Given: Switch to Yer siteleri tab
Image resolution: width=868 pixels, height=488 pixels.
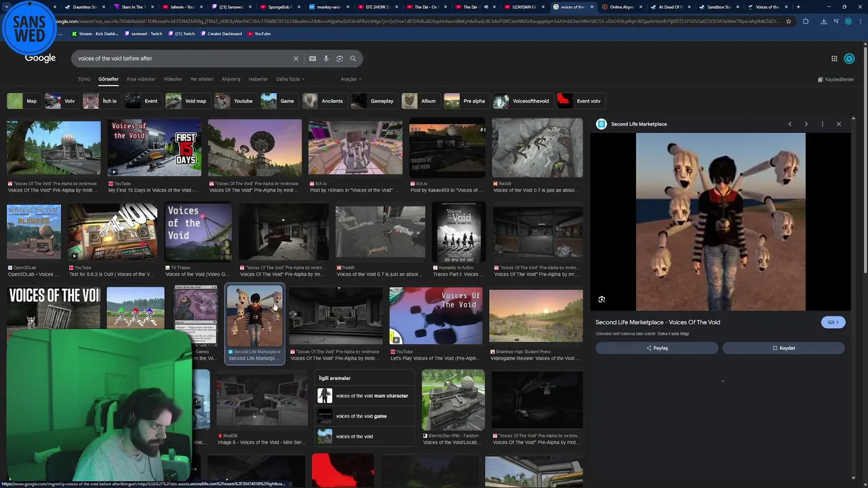Looking at the screenshot, I should tap(202, 79).
